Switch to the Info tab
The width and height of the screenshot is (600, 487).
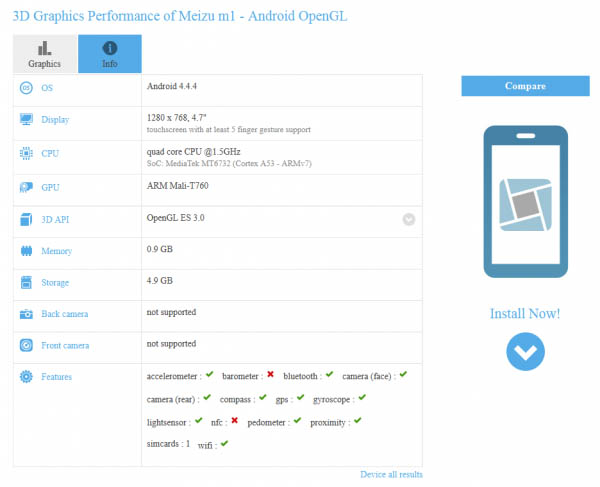pos(110,54)
